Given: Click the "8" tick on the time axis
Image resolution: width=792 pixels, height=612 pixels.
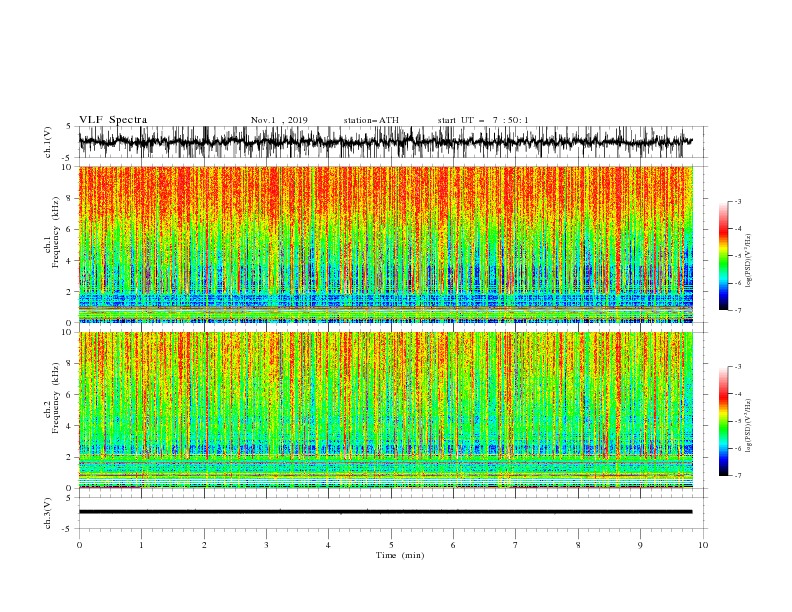Looking at the screenshot, I should coord(578,545).
